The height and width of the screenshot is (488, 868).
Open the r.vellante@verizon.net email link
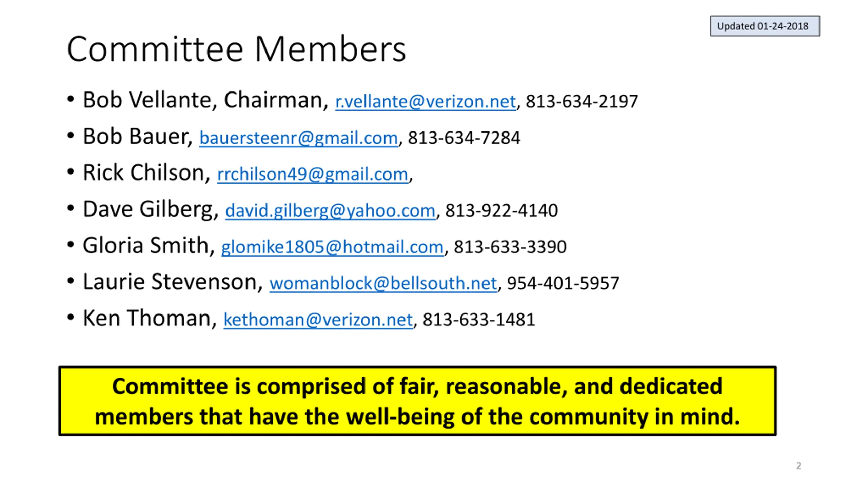point(426,101)
